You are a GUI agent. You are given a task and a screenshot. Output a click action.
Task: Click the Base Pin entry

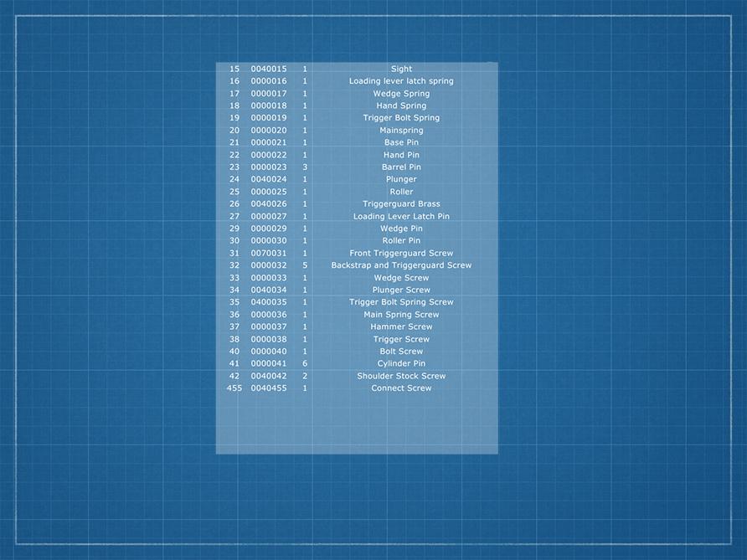[x=401, y=142]
